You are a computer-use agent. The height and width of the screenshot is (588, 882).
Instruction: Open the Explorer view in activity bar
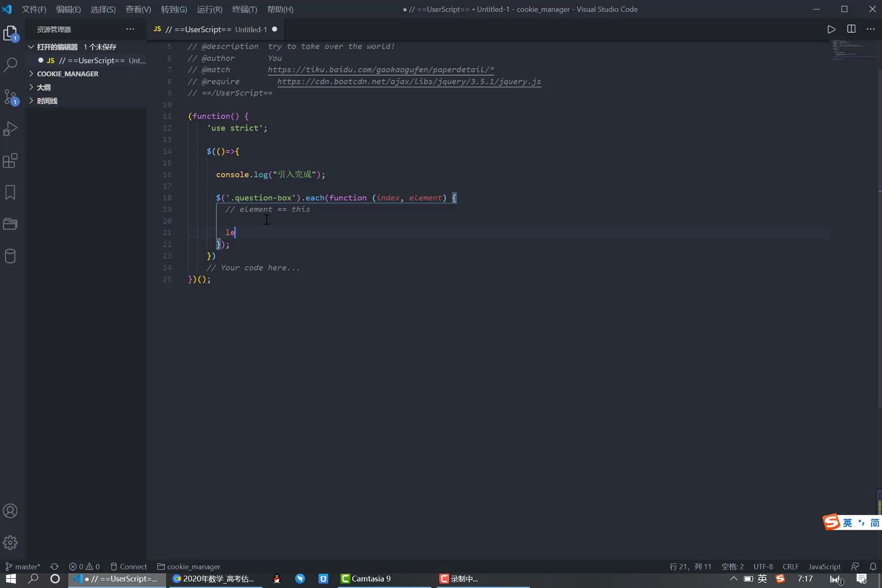(10, 34)
